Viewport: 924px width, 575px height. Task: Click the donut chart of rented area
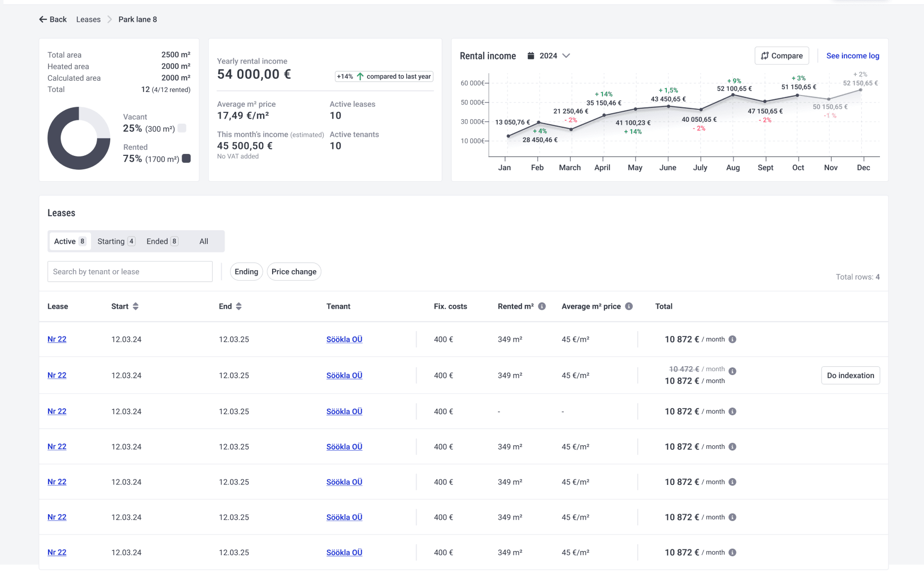[79, 139]
